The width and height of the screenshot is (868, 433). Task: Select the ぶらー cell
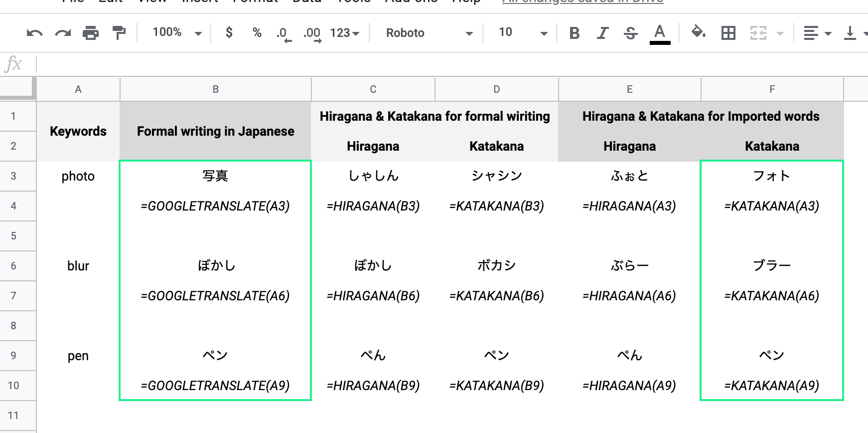coord(630,266)
